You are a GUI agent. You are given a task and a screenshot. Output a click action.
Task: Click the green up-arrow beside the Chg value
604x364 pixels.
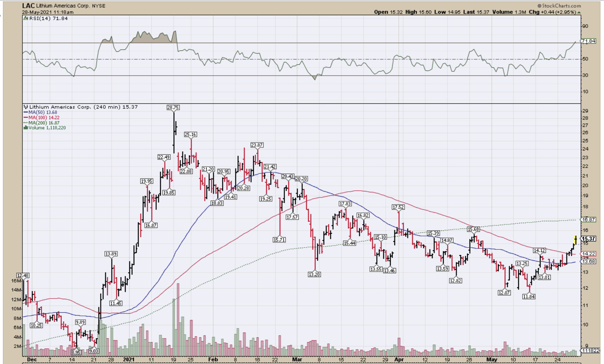(x=579, y=12)
